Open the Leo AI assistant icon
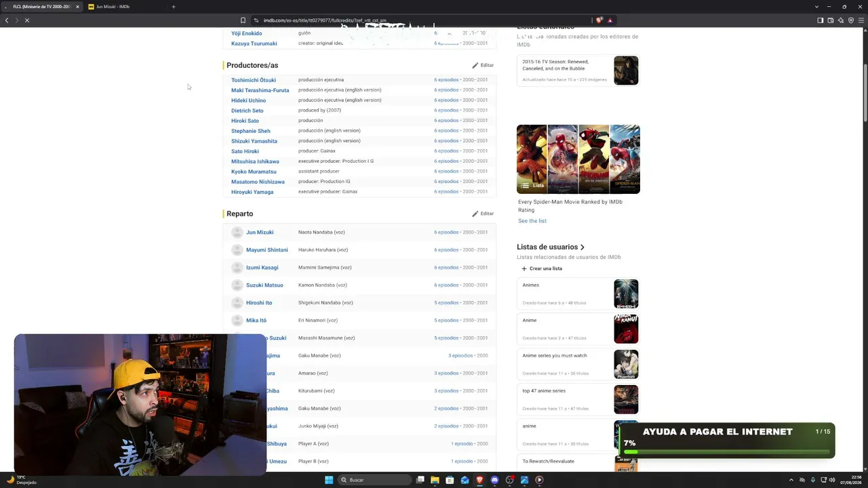Screen dimensions: 868x488 pyautogui.click(x=841, y=20)
